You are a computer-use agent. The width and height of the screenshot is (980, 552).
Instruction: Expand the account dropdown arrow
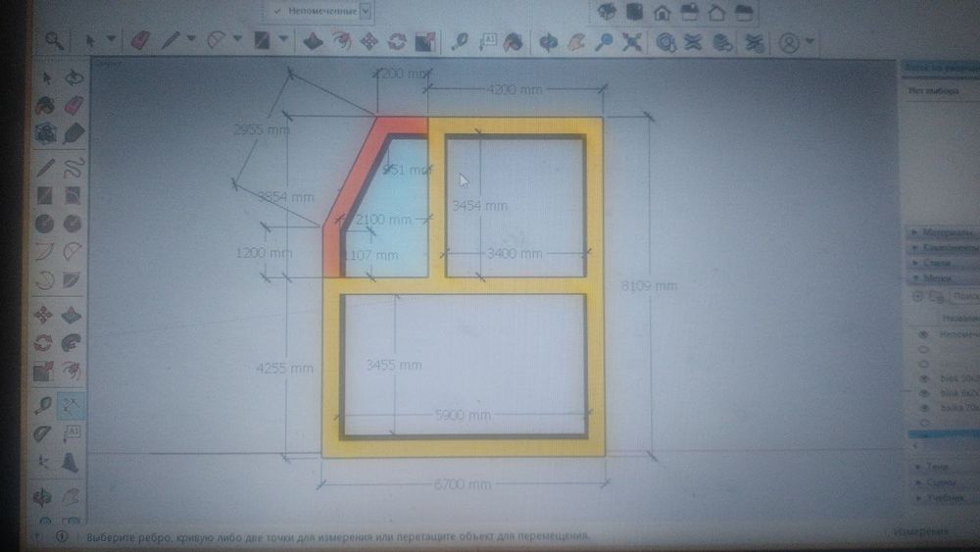810,41
